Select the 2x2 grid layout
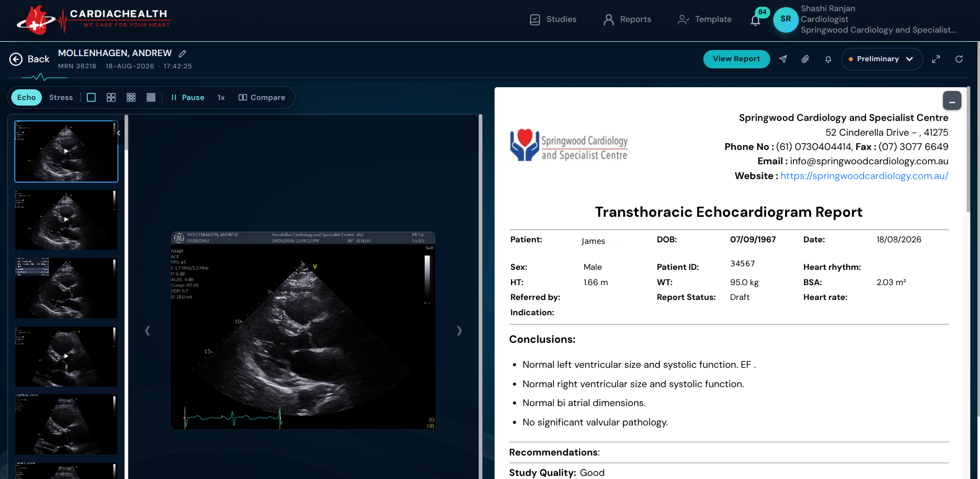Screen dimensions: 980x479 tap(111, 97)
